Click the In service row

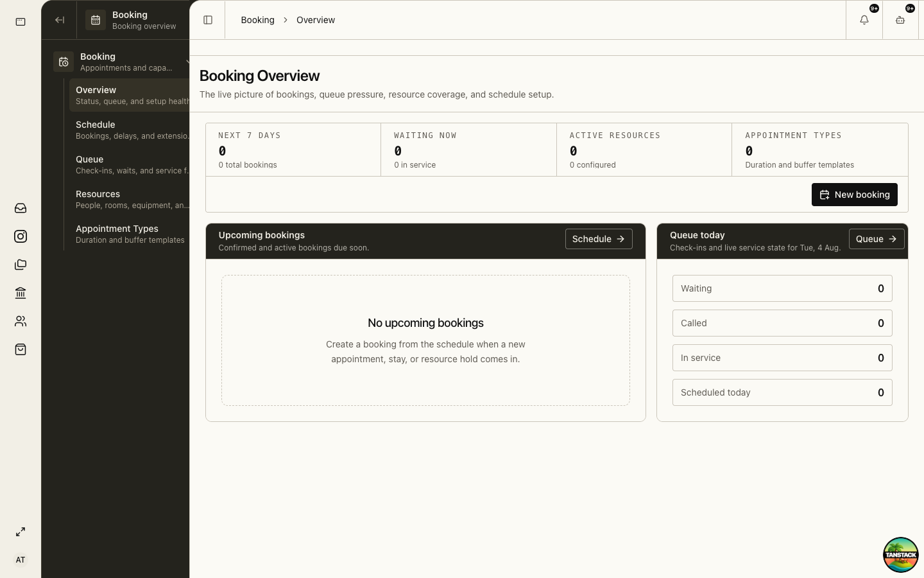(782, 358)
